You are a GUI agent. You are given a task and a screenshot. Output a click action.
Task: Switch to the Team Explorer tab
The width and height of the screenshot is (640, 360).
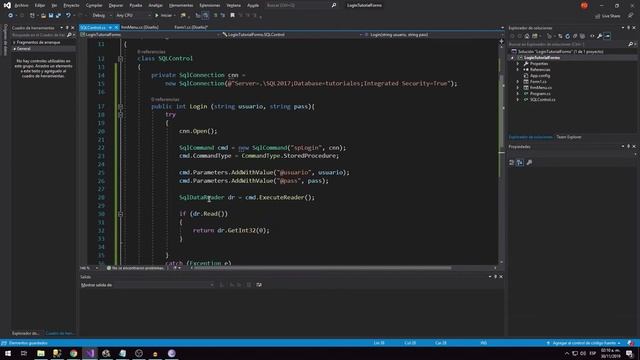[569, 137]
